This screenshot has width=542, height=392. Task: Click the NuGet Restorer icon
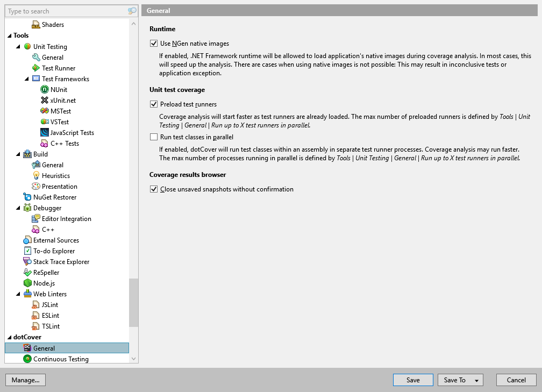27,197
